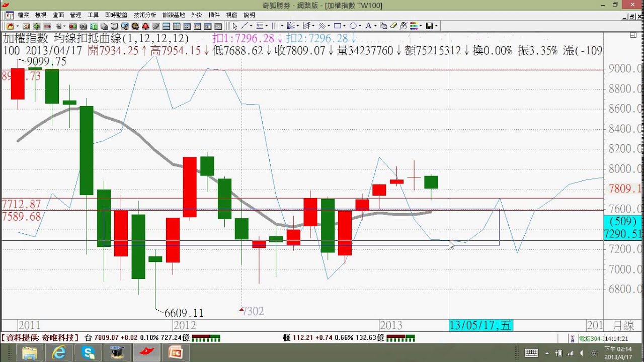This screenshot has height=362, width=644.
Task: Click the highlighted date 13/05/17 marker
Action: tap(480, 325)
